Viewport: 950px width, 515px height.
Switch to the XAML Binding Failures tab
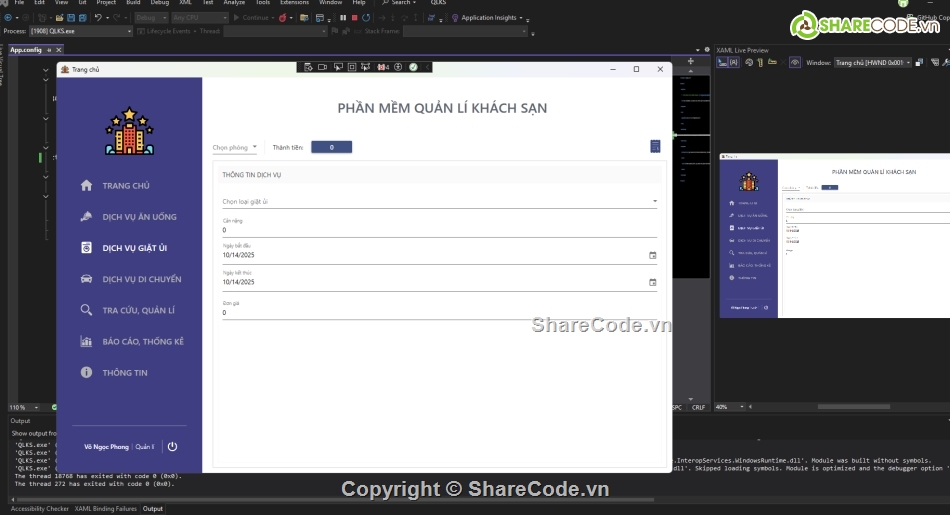tap(107, 509)
